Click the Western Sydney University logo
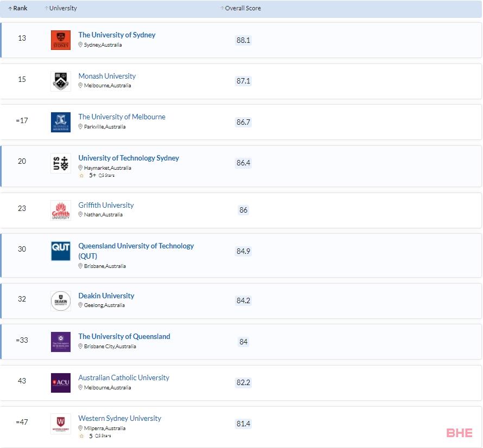Viewport: 483px width, 448px height. (x=61, y=424)
